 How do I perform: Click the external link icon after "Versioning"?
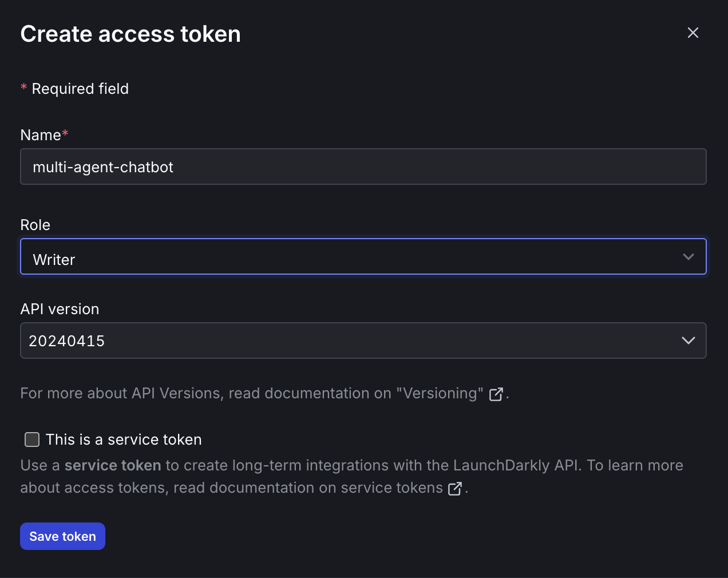click(x=496, y=394)
